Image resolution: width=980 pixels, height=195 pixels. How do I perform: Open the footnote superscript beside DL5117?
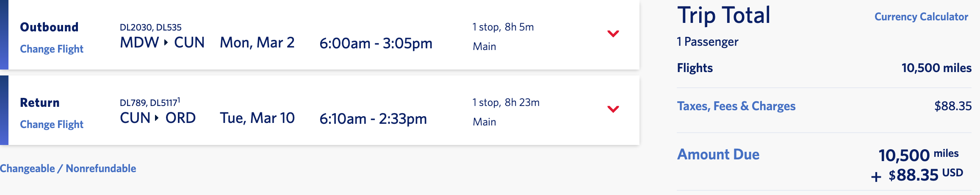coord(179,100)
